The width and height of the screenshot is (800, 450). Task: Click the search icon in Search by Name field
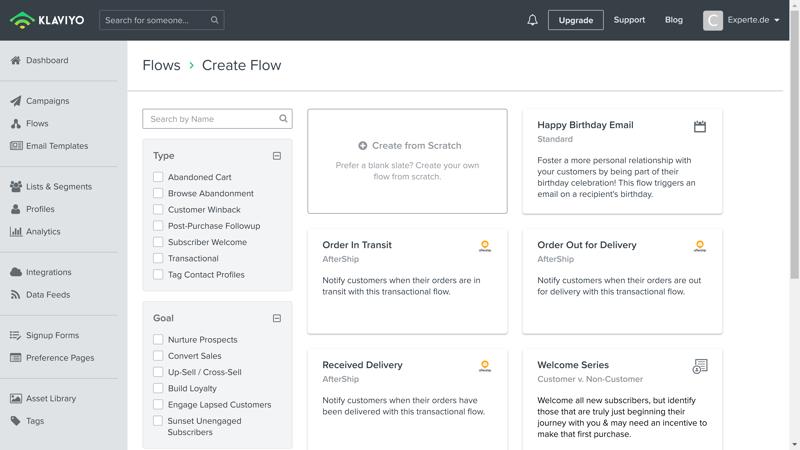tap(283, 119)
